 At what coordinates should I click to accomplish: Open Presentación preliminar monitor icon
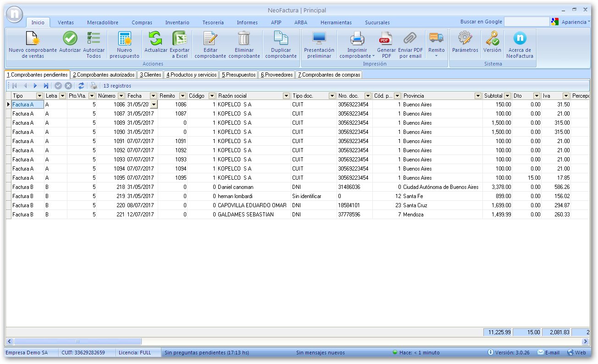point(319,39)
